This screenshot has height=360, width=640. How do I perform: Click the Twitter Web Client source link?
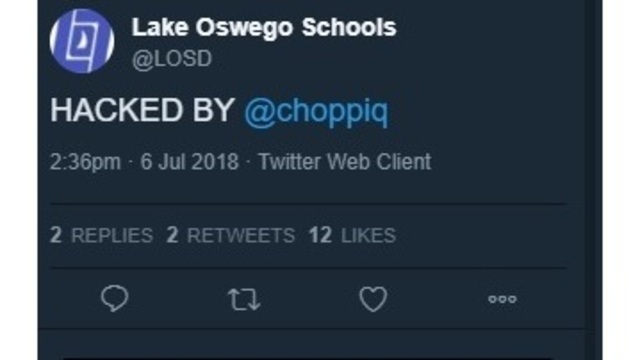[345, 162]
